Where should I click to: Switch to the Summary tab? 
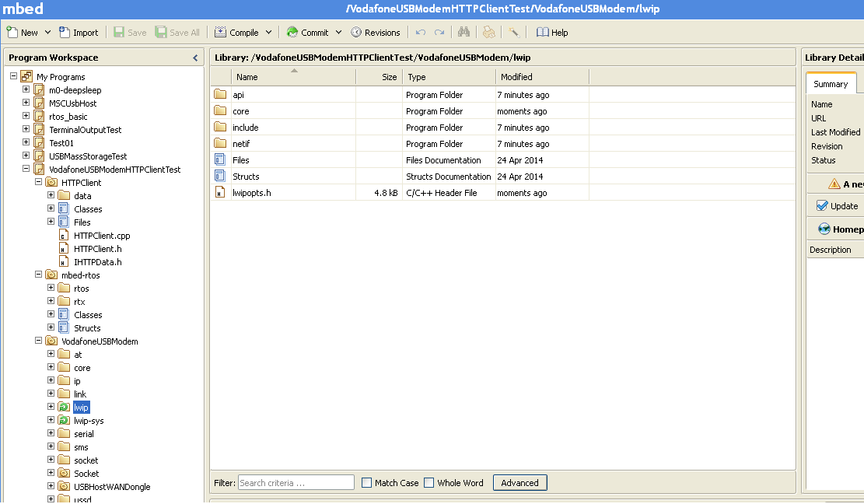831,84
